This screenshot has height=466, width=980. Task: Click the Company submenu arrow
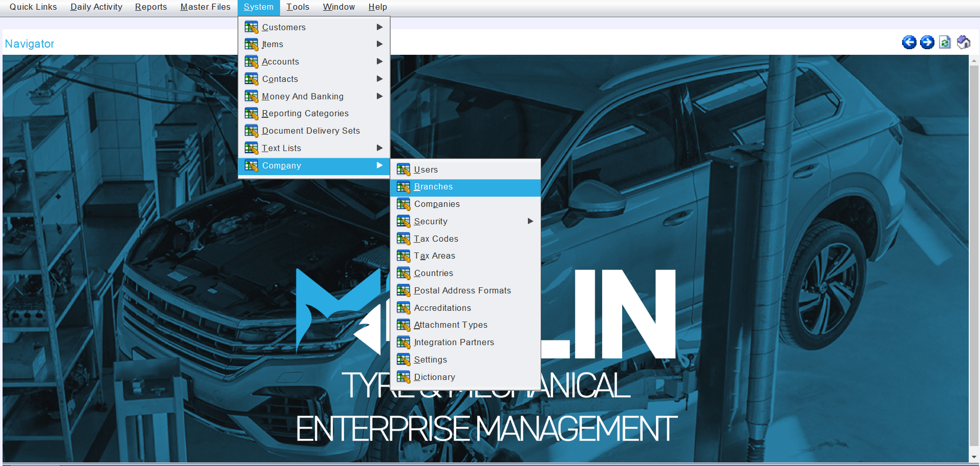379,165
